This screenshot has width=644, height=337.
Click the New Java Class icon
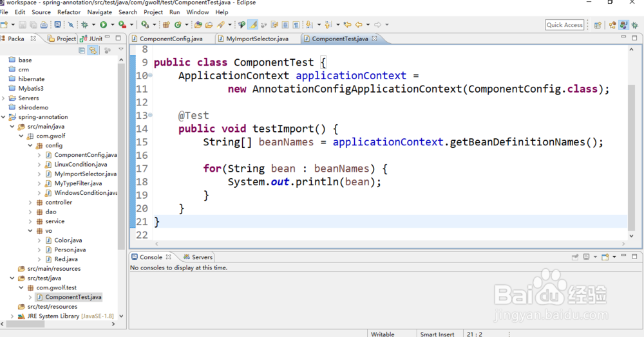(178, 25)
